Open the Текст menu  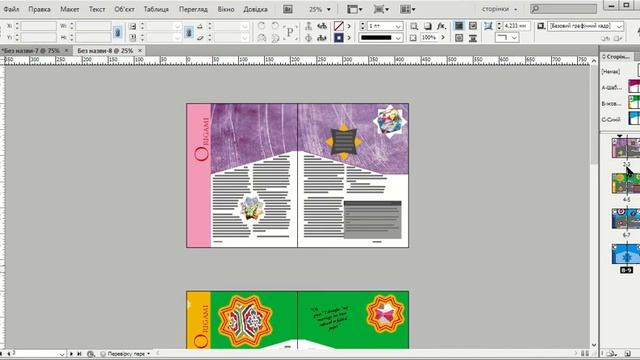coord(97,9)
